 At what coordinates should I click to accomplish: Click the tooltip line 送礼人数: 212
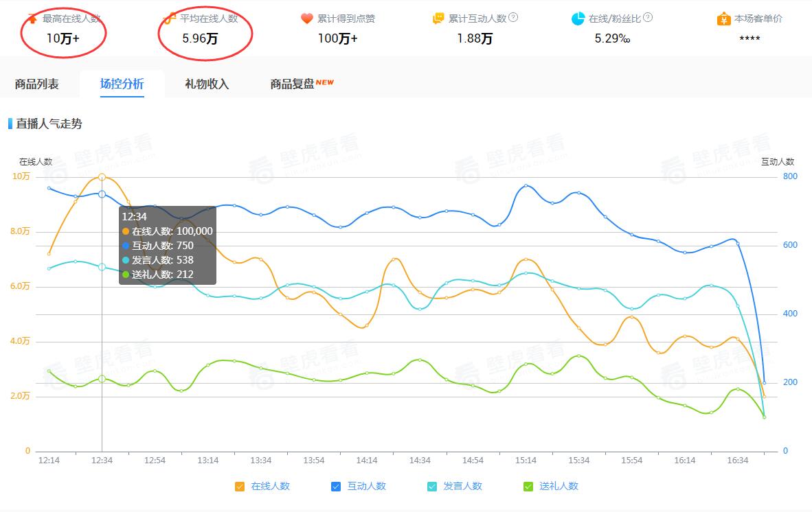pos(157,275)
